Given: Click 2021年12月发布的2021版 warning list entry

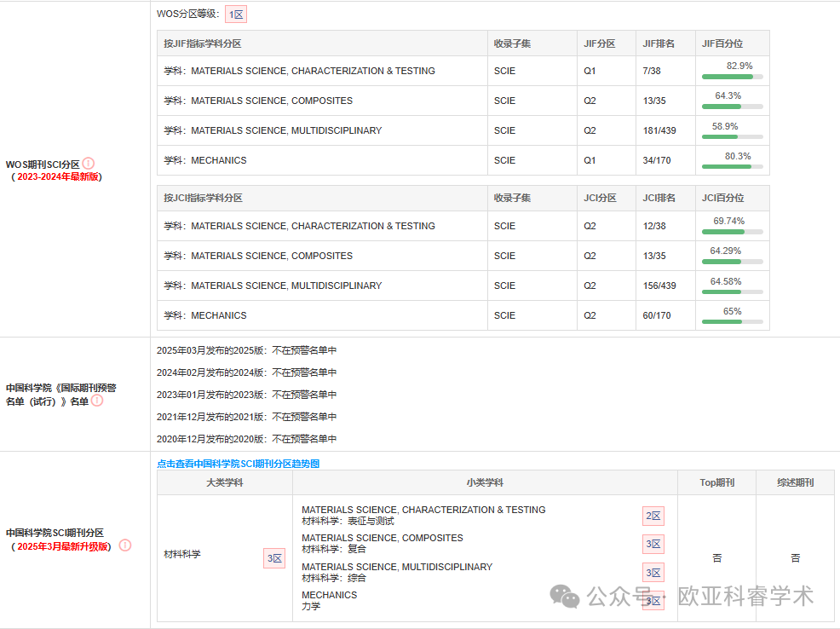Looking at the screenshot, I should point(246,417).
